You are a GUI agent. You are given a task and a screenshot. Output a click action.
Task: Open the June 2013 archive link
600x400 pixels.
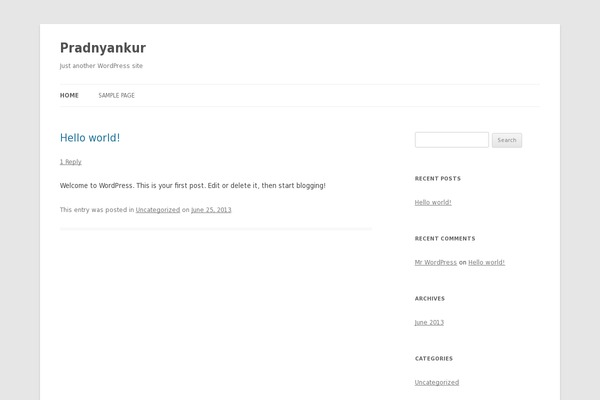(x=429, y=323)
